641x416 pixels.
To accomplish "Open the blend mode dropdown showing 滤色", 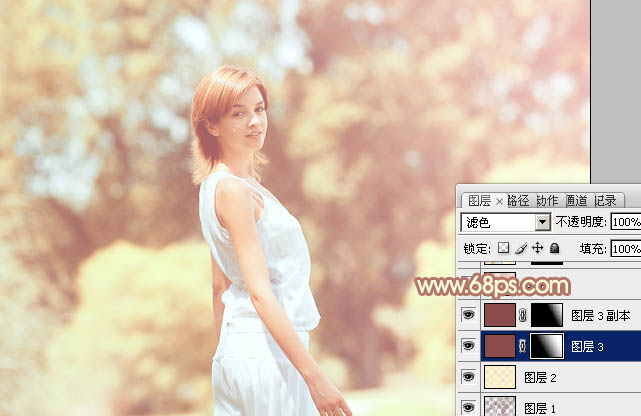I will 505,222.
